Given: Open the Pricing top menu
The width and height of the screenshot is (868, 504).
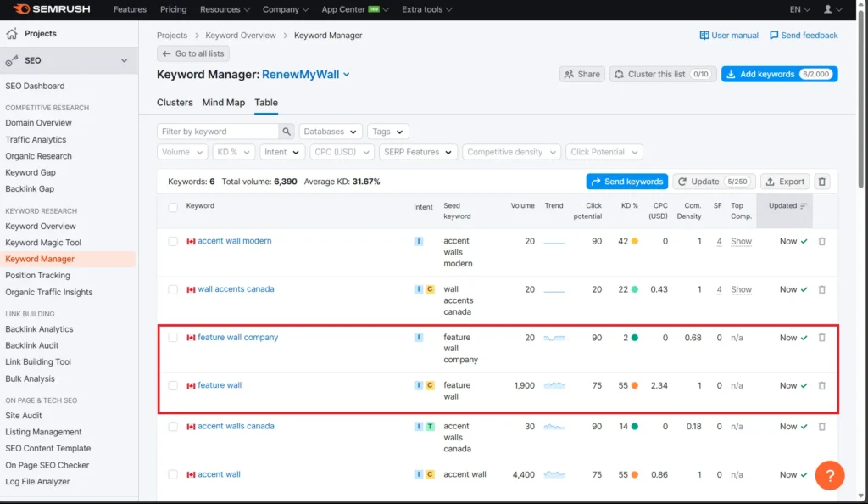Looking at the screenshot, I should point(173,9).
